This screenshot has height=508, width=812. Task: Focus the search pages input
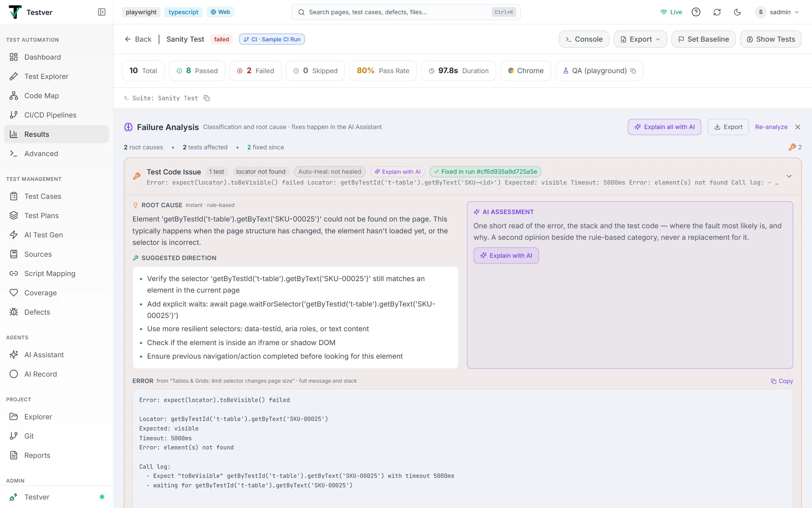(x=406, y=12)
